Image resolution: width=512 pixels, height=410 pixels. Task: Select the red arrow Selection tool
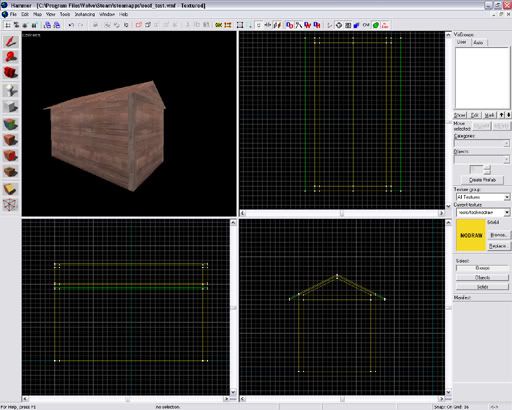(x=11, y=41)
